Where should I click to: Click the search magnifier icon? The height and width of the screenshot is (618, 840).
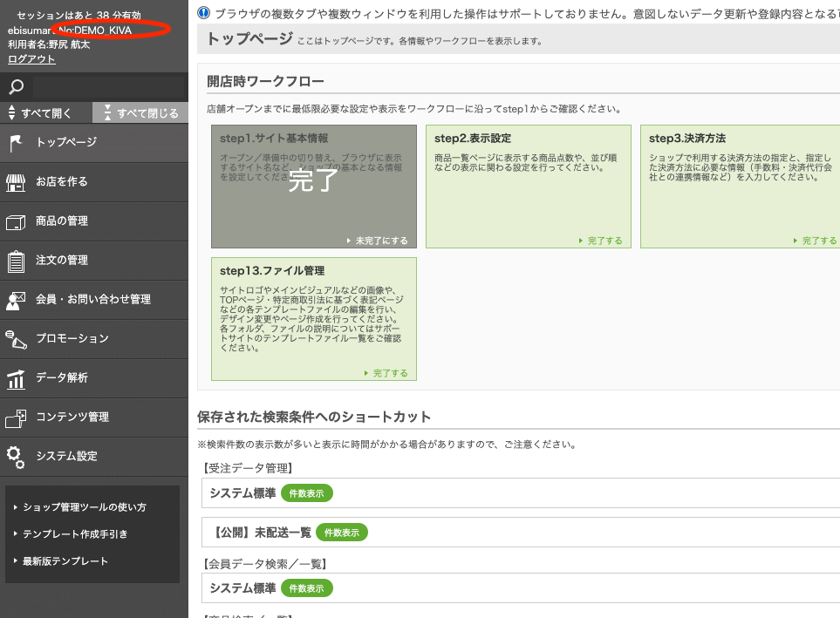click(16, 87)
